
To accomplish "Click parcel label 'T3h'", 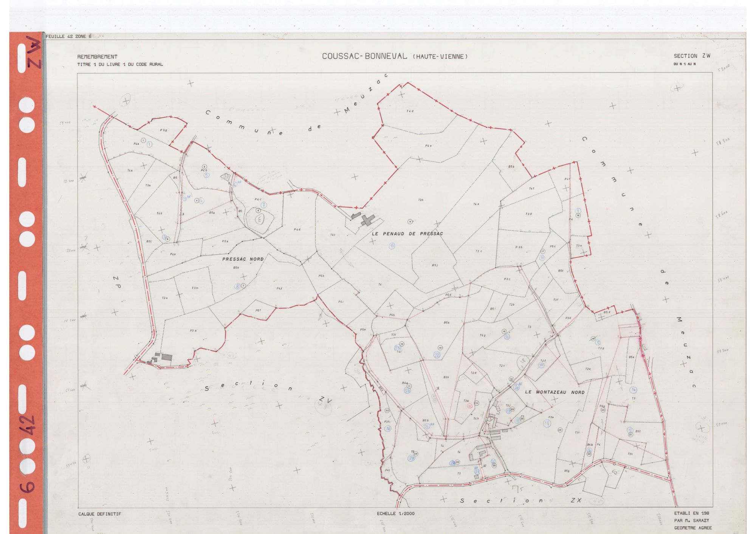I will pyautogui.click(x=630, y=454).
